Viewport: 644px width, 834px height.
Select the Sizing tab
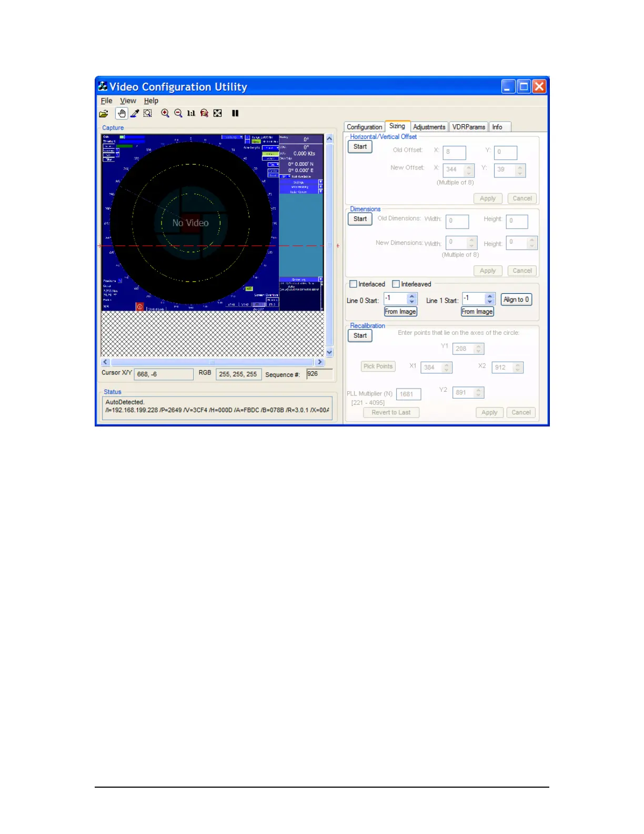click(397, 126)
